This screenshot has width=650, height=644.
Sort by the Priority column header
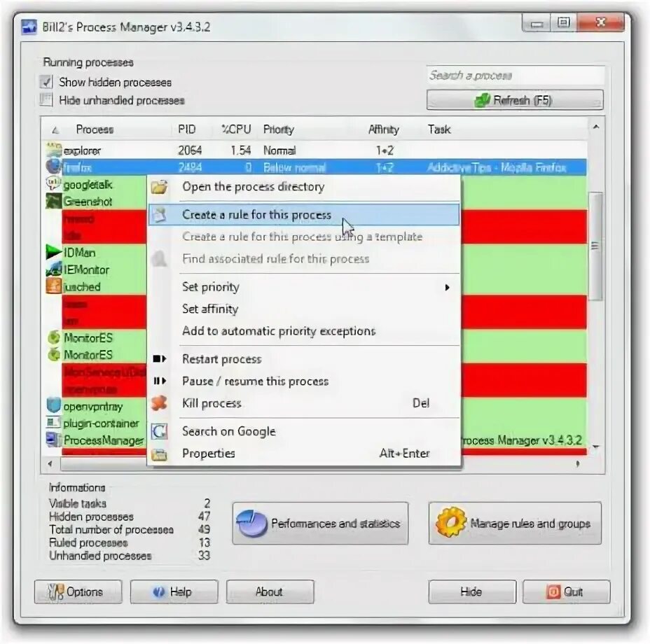[x=278, y=129]
